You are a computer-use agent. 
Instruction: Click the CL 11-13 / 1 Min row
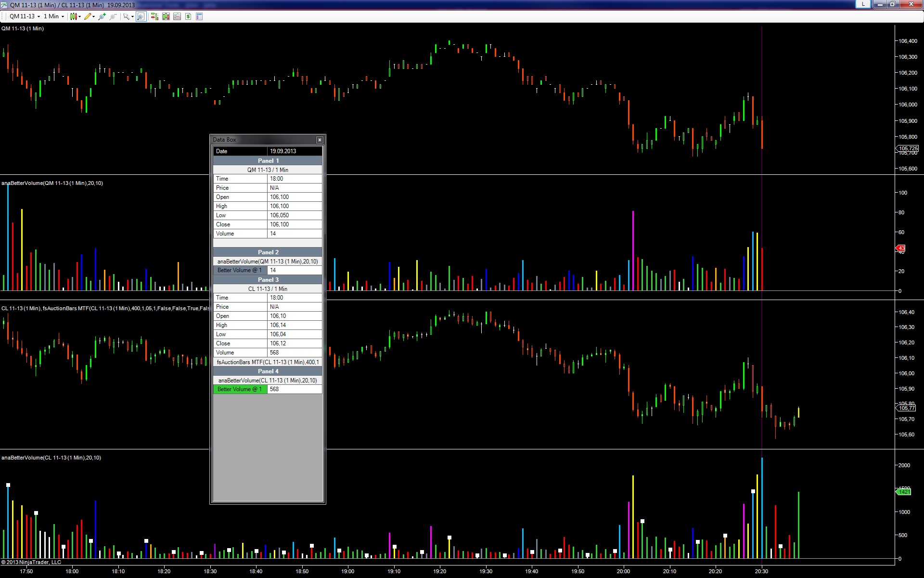pos(268,289)
